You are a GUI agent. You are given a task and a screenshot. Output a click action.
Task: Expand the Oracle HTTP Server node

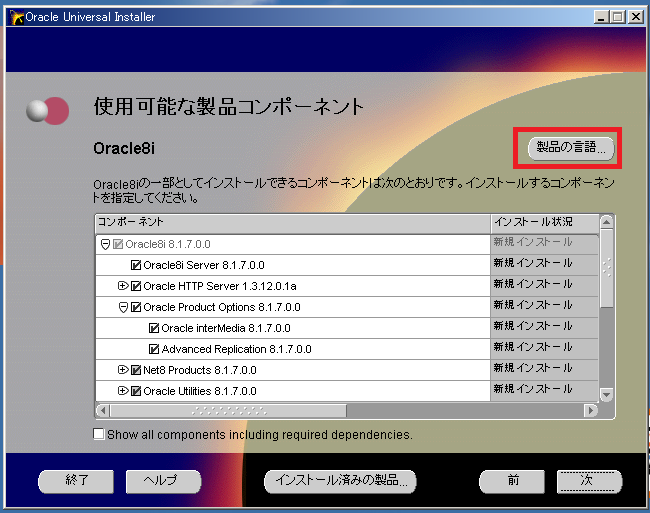pos(123,286)
